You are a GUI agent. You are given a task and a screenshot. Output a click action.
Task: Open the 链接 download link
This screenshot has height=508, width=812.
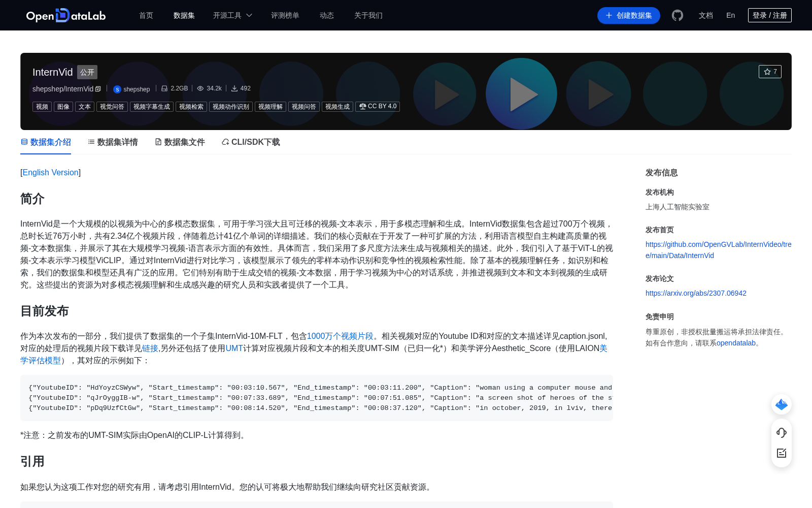(150, 348)
